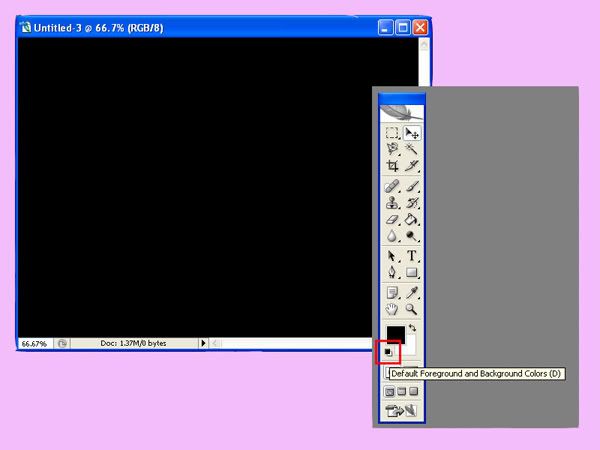Select the Move tool

(412, 132)
